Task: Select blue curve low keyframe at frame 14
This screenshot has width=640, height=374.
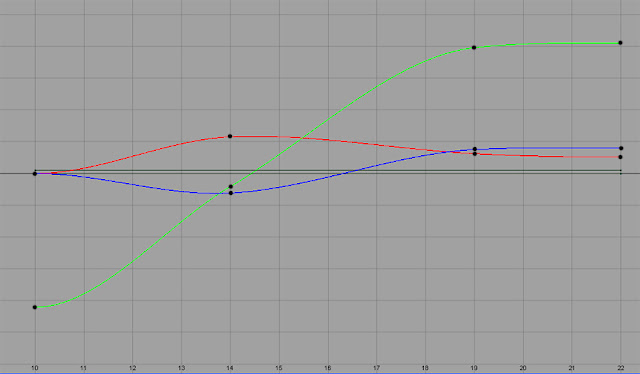Action: click(231, 193)
